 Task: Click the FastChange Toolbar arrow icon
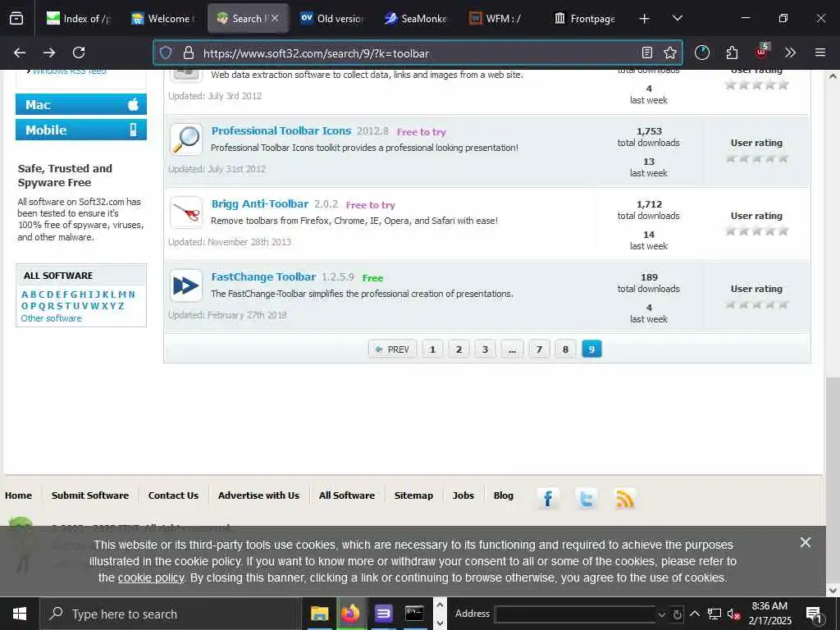(x=186, y=285)
